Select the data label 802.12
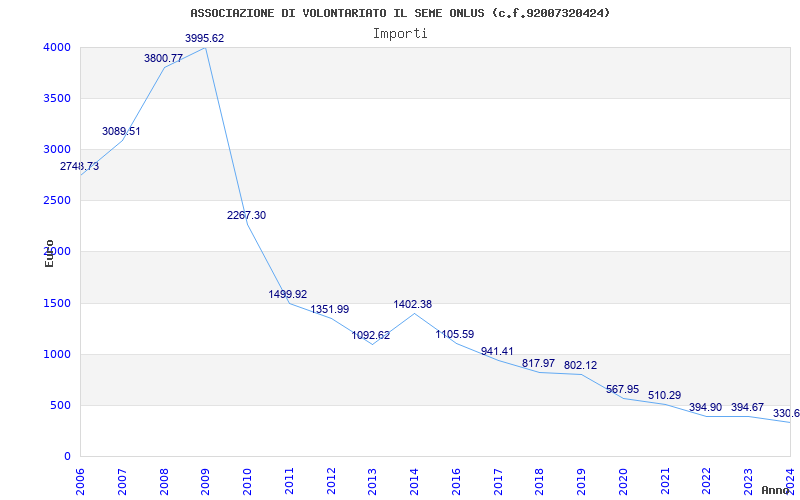Viewport: 800px width, 500px height. 581,365
